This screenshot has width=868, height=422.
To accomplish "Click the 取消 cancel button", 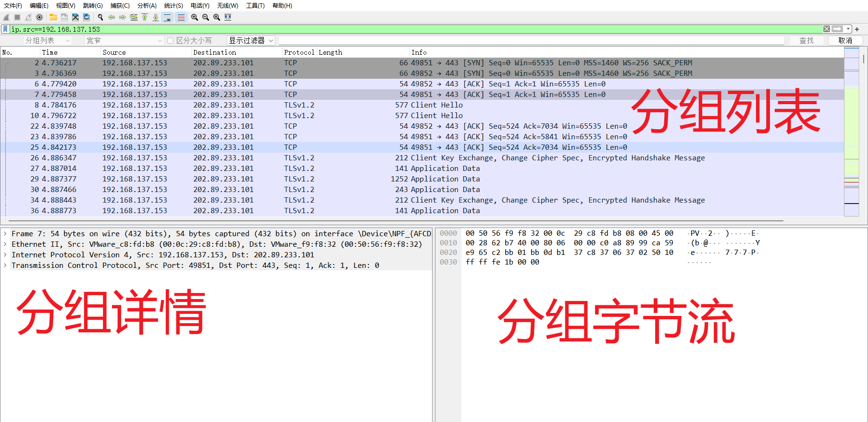I will 845,41.
